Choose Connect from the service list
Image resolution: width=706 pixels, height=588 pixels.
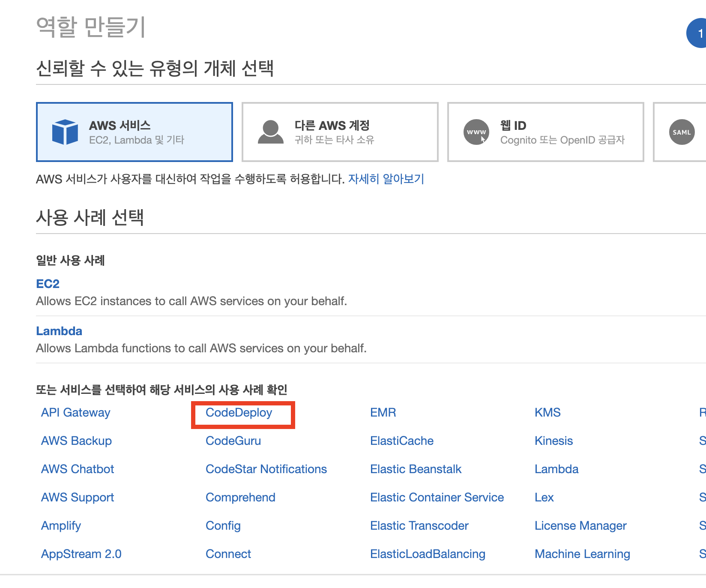click(x=228, y=554)
